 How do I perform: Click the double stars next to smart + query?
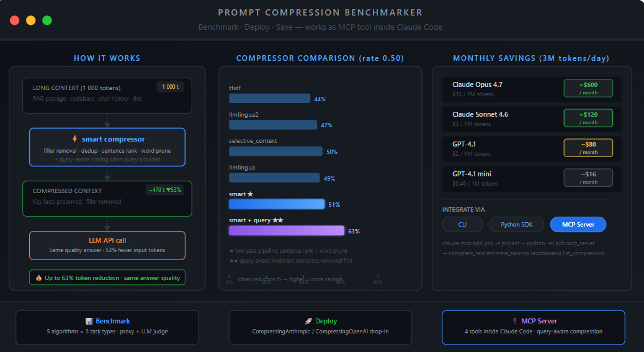pyautogui.click(x=278, y=220)
